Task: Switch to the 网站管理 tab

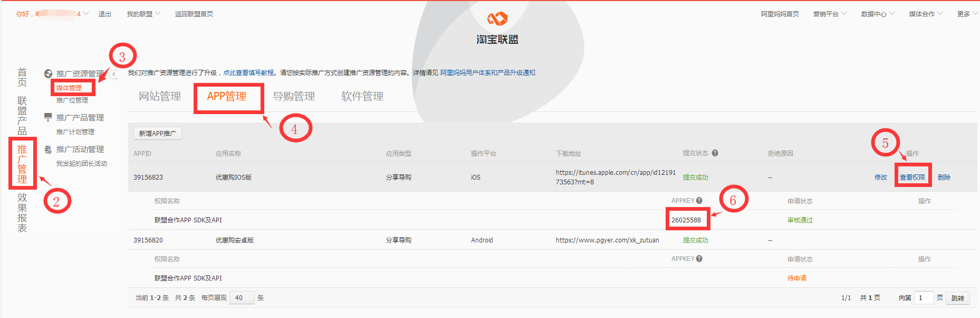Action: pyautogui.click(x=160, y=96)
